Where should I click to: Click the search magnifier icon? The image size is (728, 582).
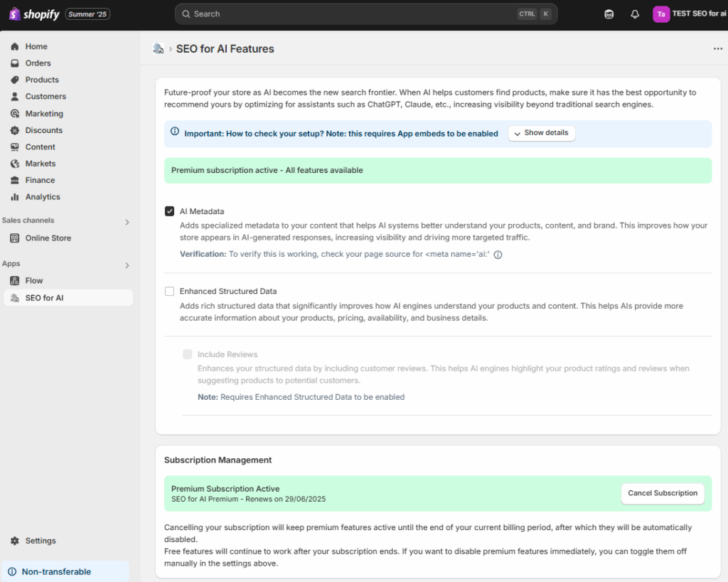coord(186,14)
